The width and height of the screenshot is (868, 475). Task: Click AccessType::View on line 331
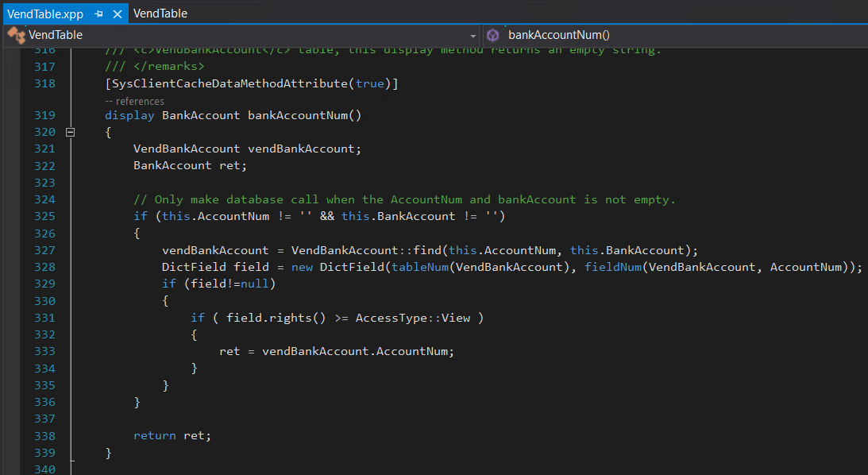click(x=413, y=318)
